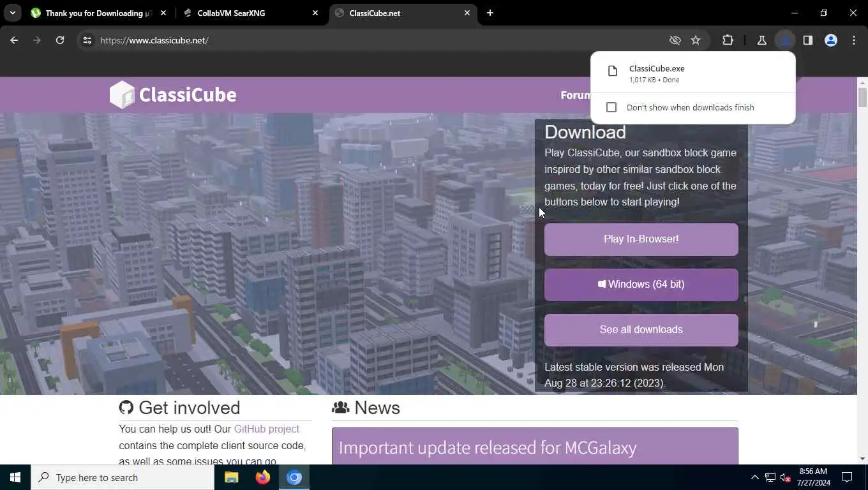Open the side panel icon
The height and width of the screenshot is (490, 868).
pyautogui.click(x=807, y=40)
